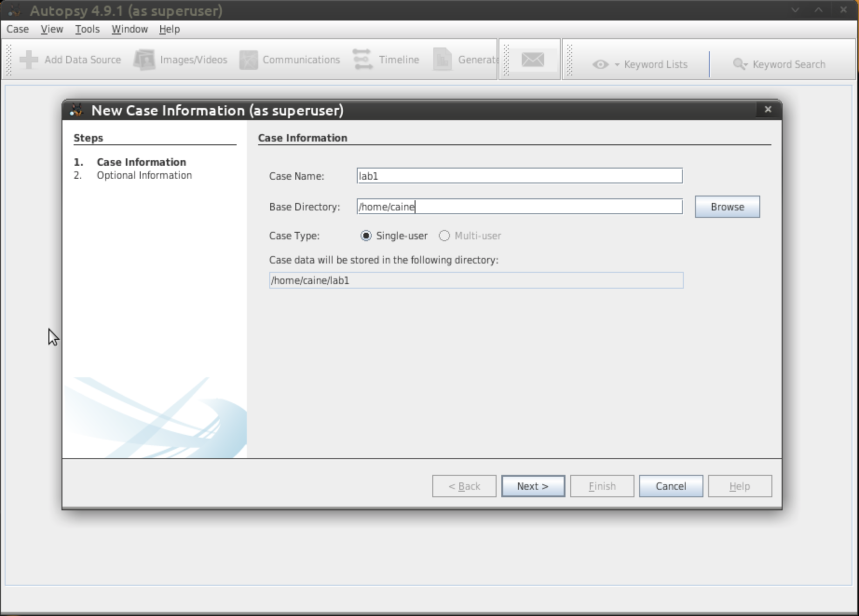Screen dimensions: 859x616
Task: Click the Browse button for base directory
Action: [727, 207]
